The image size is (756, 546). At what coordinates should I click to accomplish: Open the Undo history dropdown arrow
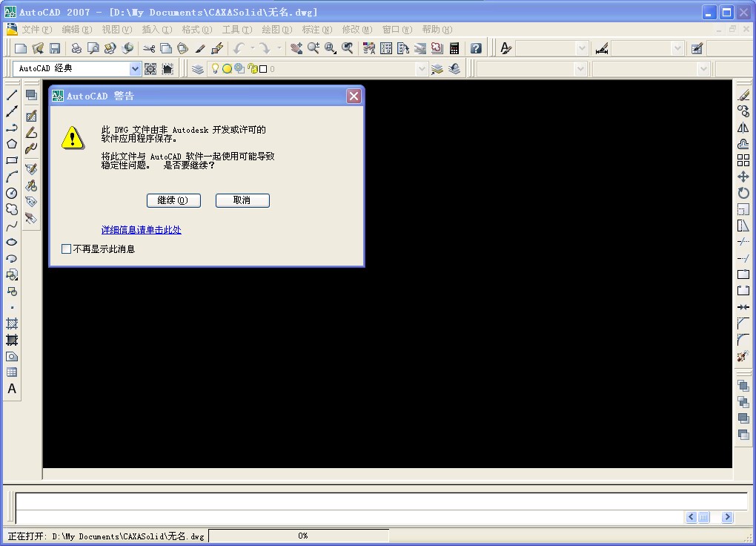pos(252,48)
